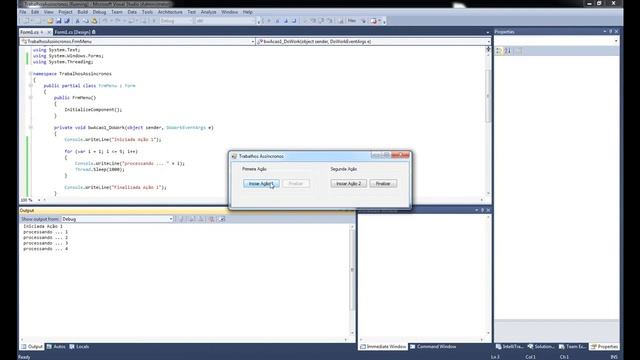Viewport: 640px width, 360px height.
Task: Select the Output bottom tab
Action: click(x=32, y=347)
